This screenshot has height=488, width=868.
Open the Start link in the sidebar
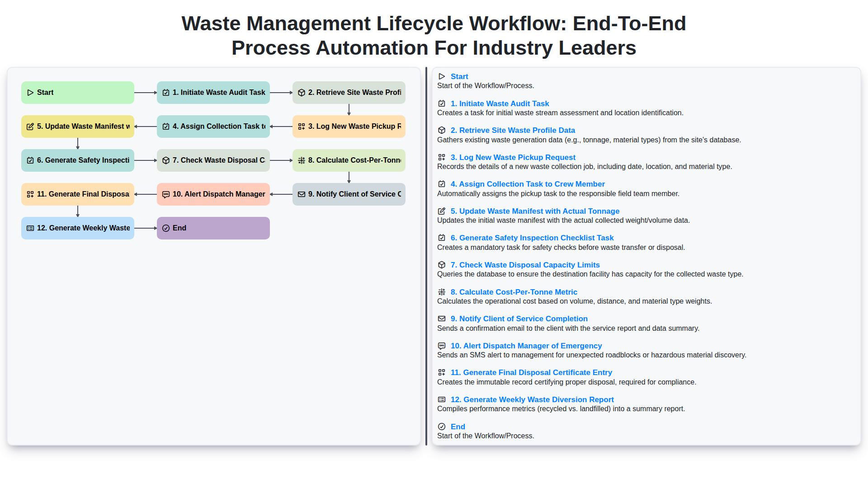point(459,76)
